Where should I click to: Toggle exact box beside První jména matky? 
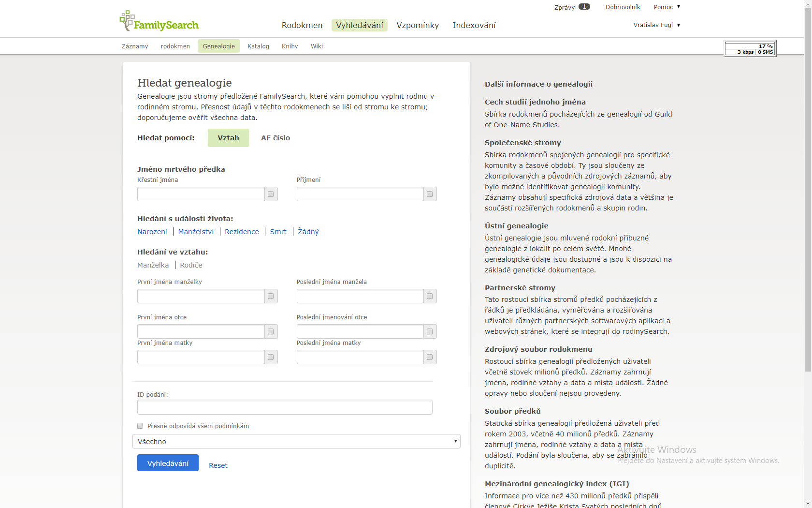pyautogui.click(x=271, y=357)
